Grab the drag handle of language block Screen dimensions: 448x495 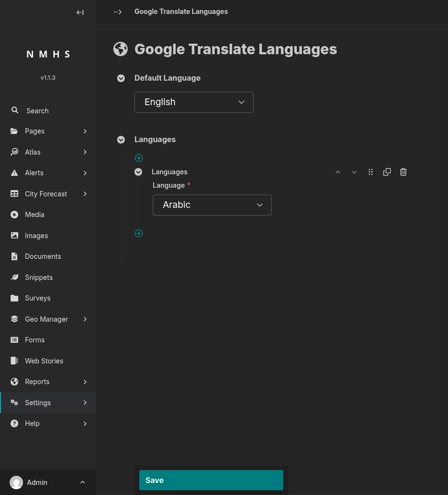click(371, 172)
